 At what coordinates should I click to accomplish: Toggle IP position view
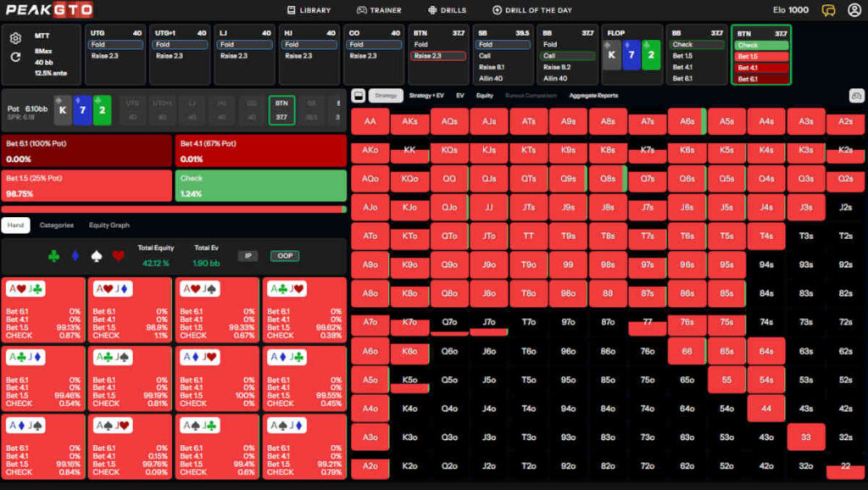coord(248,256)
